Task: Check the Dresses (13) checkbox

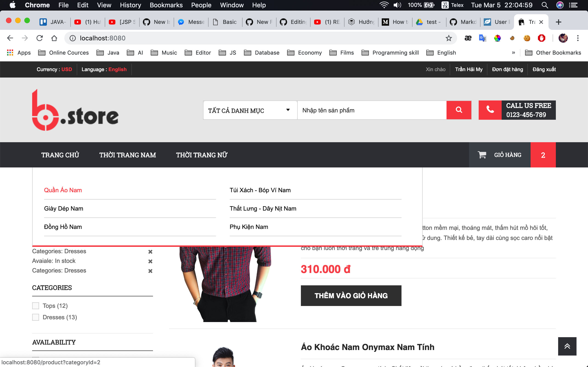Action: tap(35, 317)
